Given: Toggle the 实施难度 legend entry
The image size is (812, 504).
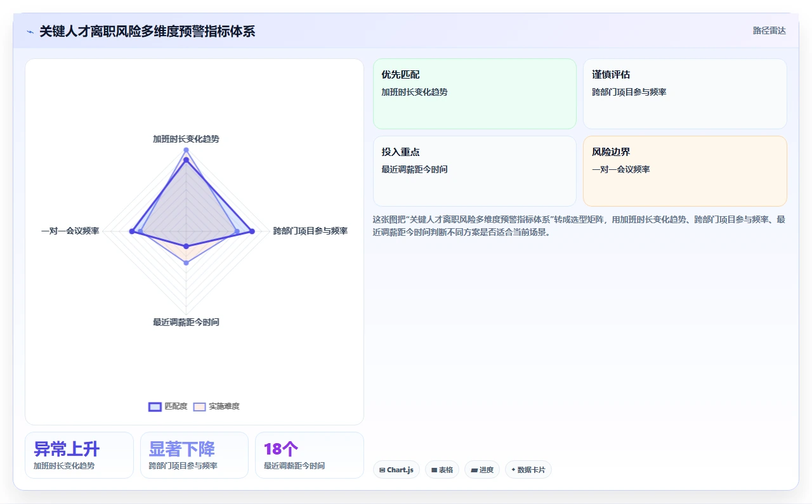Looking at the screenshot, I should 216,406.
